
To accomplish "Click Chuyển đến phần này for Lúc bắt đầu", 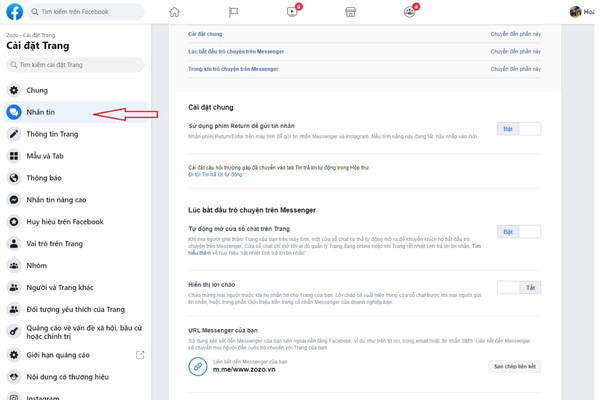I will (515, 52).
